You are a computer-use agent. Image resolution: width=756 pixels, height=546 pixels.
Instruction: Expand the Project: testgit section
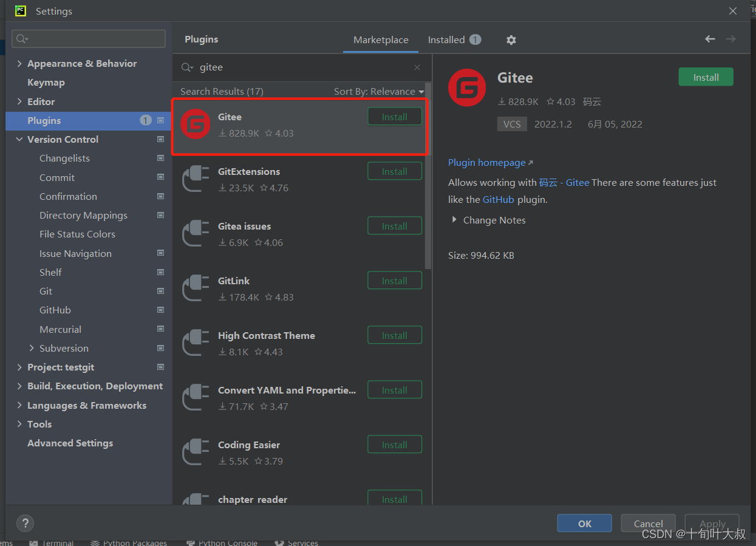click(x=19, y=367)
